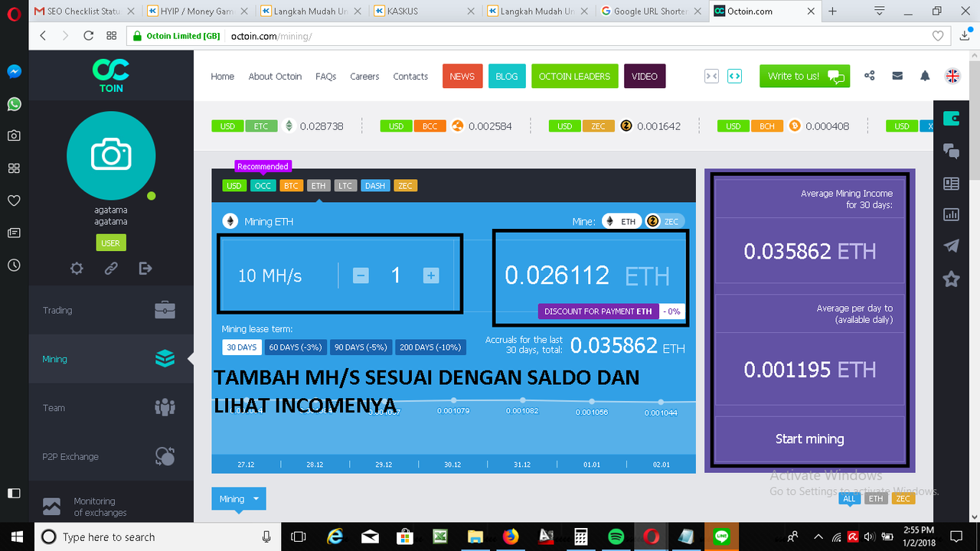Open P2P Exchange in the left menu
Viewport: 980px width, 551px height.
(111, 457)
